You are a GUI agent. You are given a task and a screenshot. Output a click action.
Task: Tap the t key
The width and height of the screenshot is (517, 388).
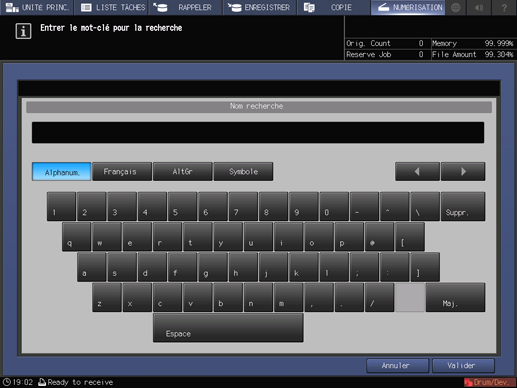click(198, 237)
